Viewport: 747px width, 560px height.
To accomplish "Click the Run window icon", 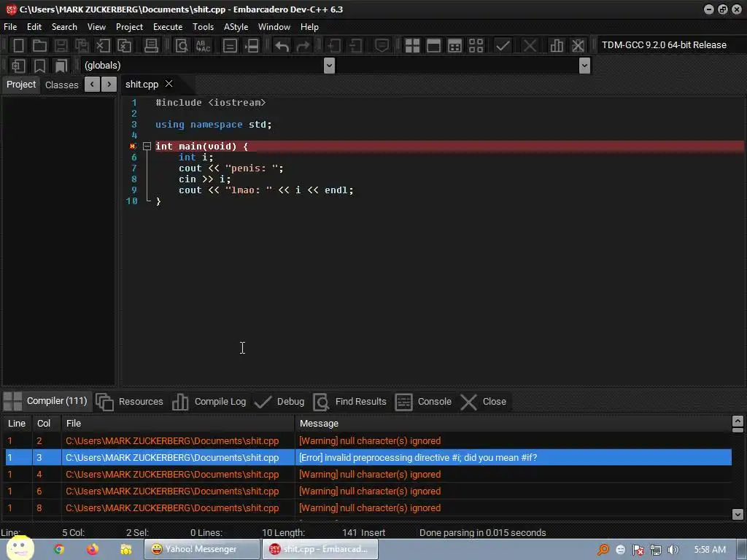I will [433, 46].
